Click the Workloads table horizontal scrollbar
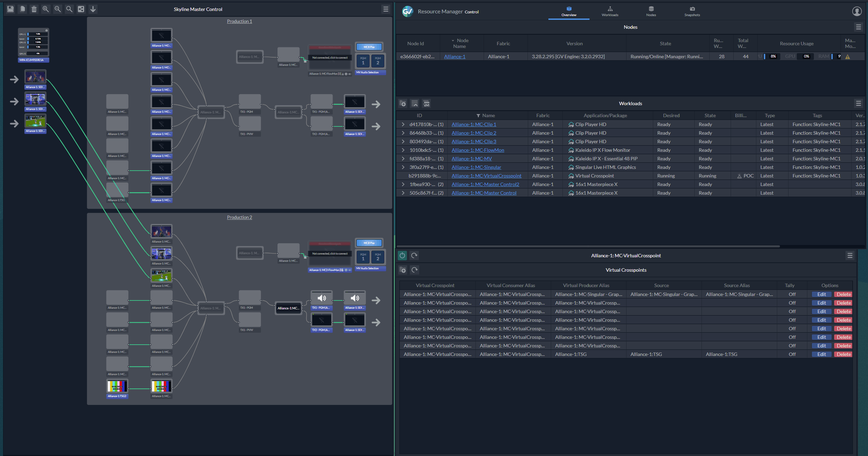This screenshot has width=868, height=456. pos(588,246)
